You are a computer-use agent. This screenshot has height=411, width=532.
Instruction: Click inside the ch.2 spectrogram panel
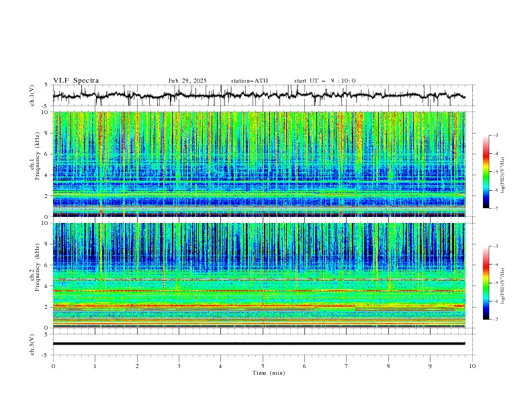pyautogui.click(x=259, y=275)
